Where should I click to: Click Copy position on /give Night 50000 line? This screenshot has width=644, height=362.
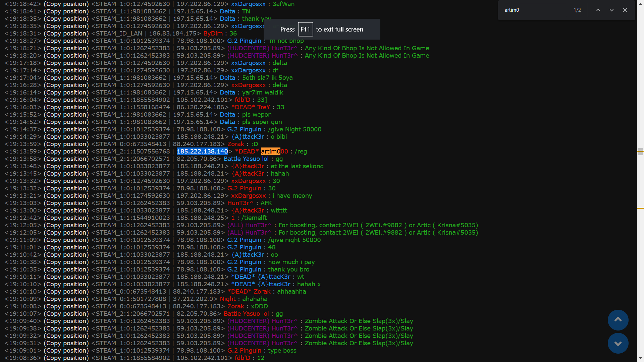(66, 129)
